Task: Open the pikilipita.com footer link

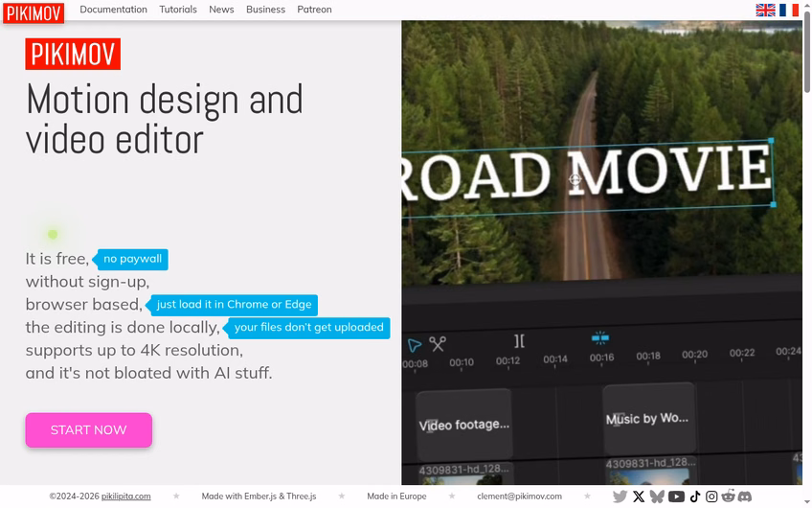Action: tap(125, 496)
